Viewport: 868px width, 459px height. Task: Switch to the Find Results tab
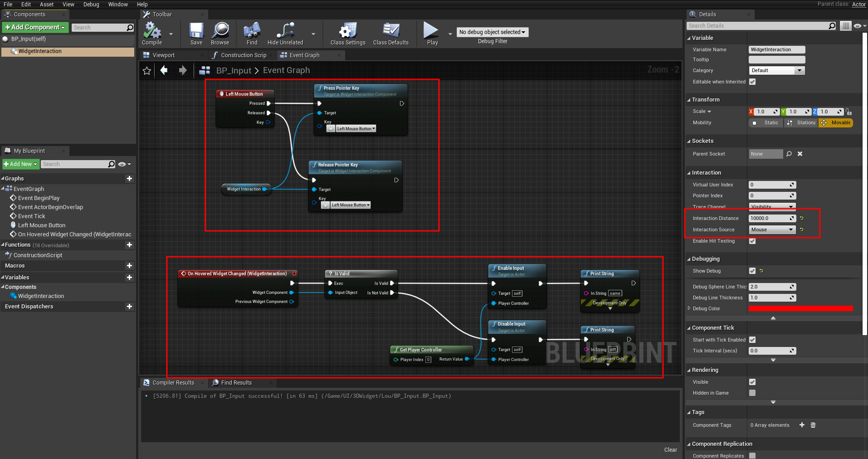pyautogui.click(x=236, y=383)
